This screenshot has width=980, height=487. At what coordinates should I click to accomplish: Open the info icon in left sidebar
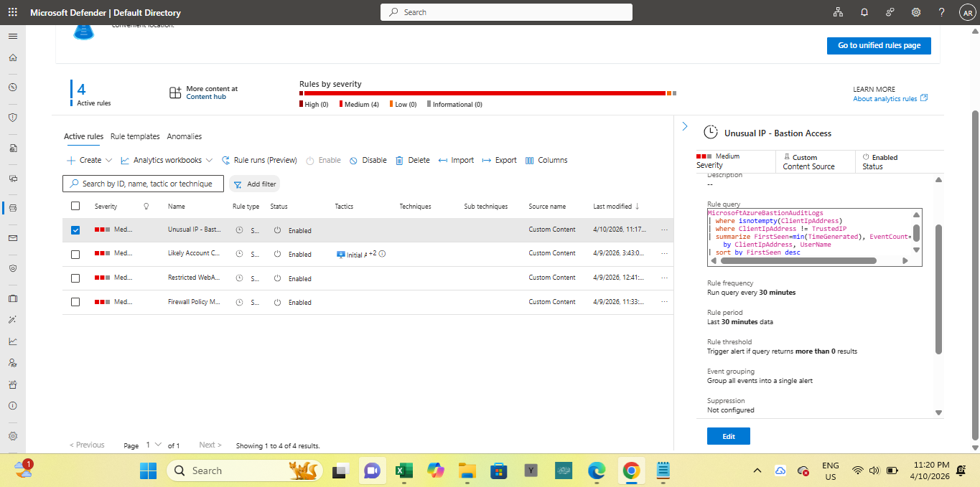tap(12, 406)
